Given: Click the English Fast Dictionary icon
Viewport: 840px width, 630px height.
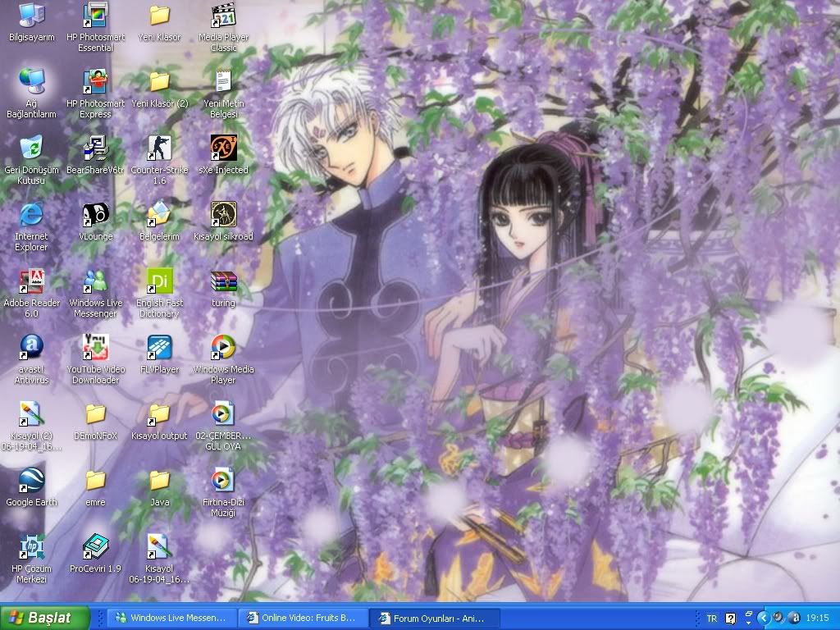Looking at the screenshot, I should click(160, 293).
